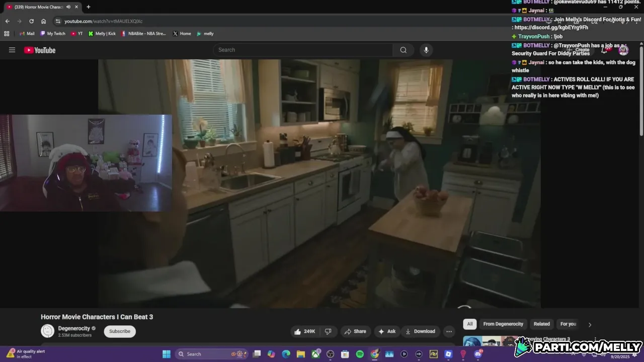
Task: Close the Horror Movie Characters tab
Action: click(x=77, y=7)
